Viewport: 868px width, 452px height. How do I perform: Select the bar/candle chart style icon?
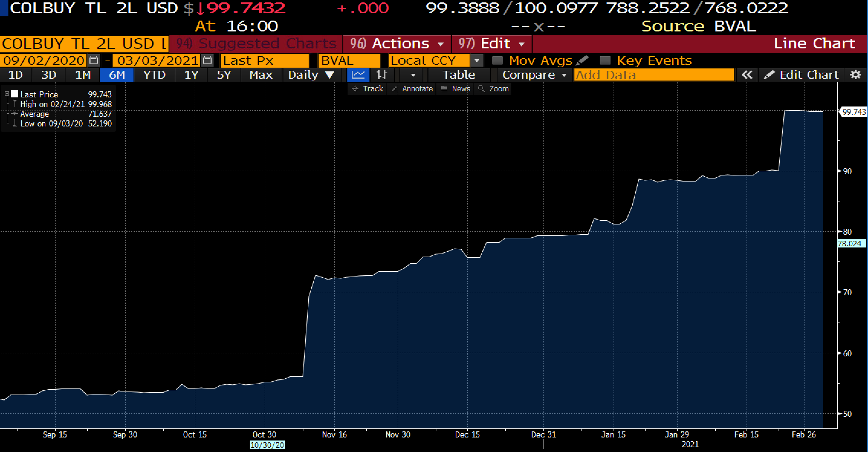coord(381,75)
